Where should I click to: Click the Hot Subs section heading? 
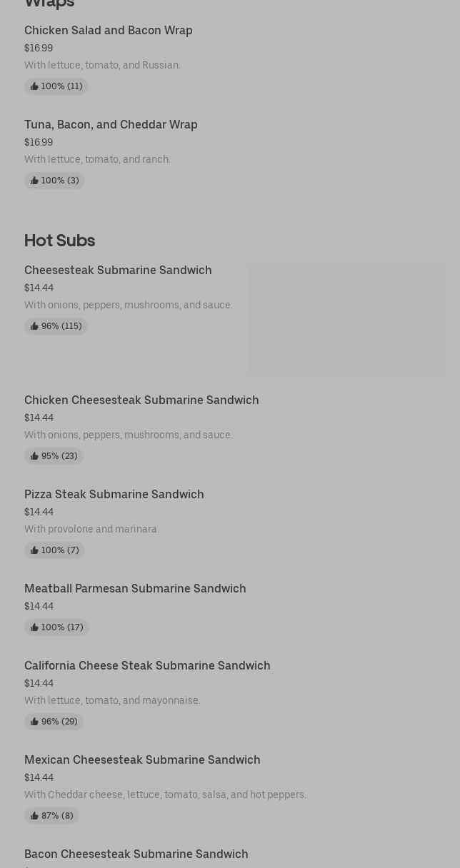point(59,241)
